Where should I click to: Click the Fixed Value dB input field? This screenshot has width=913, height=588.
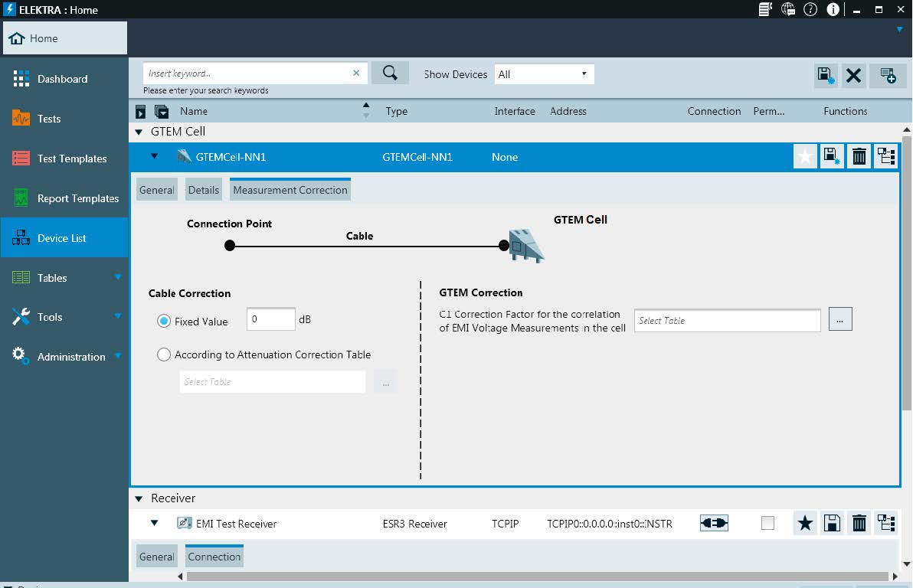click(270, 320)
